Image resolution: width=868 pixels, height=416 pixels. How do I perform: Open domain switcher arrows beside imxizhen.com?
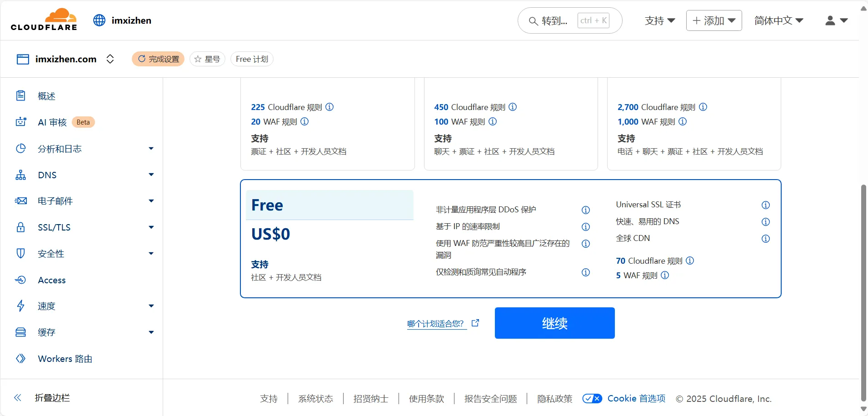pyautogui.click(x=110, y=59)
